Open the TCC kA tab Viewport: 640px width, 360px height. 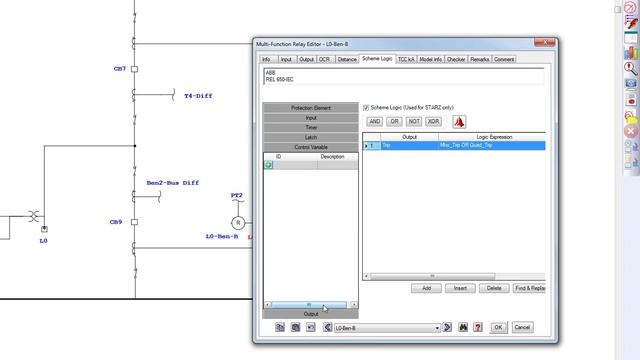click(x=406, y=59)
